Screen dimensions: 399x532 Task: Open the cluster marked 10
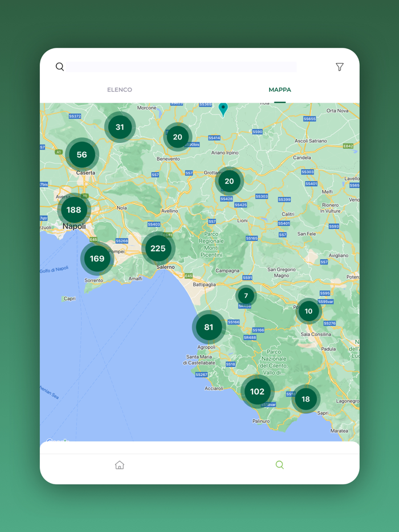308,311
